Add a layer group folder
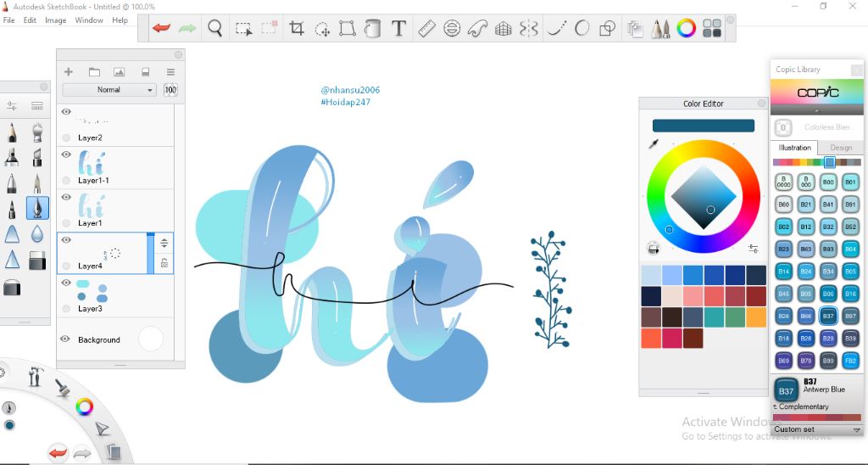This screenshot has width=868, height=465. point(94,72)
